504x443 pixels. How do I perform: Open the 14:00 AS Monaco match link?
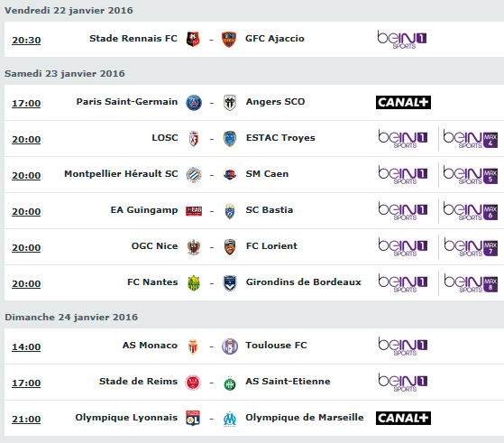click(x=26, y=347)
